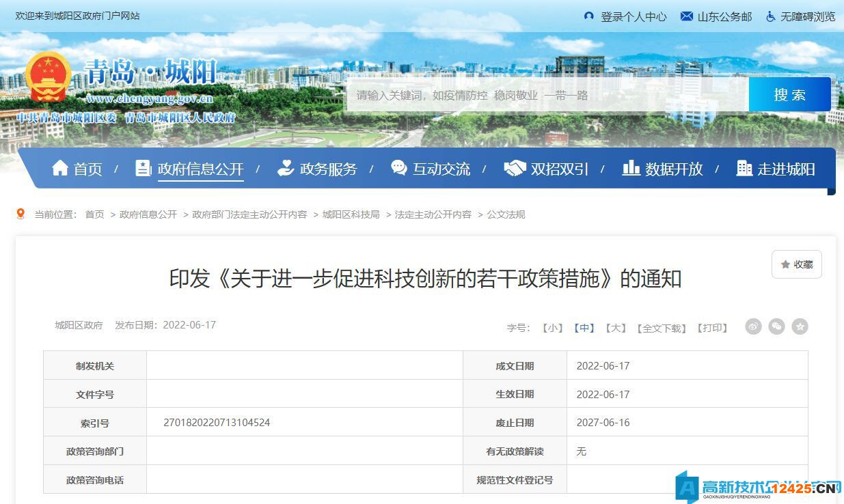
Task: Click the building icon for 走进城阳
Action: tap(744, 168)
